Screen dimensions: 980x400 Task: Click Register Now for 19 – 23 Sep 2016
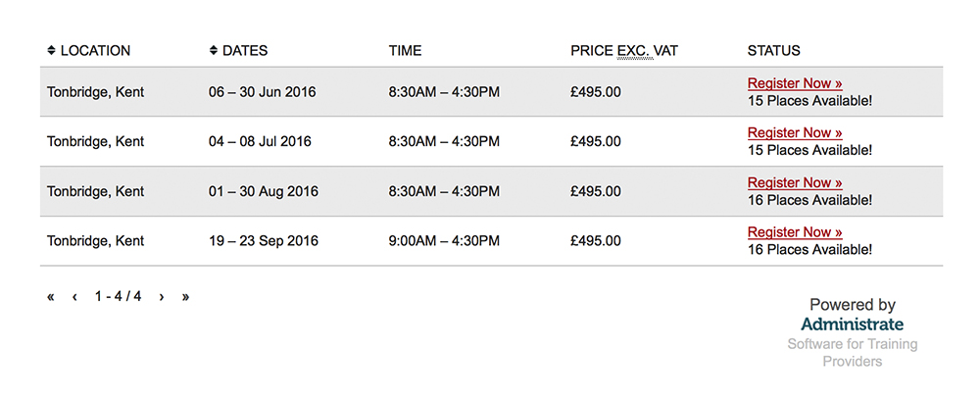click(x=795, y=232)
